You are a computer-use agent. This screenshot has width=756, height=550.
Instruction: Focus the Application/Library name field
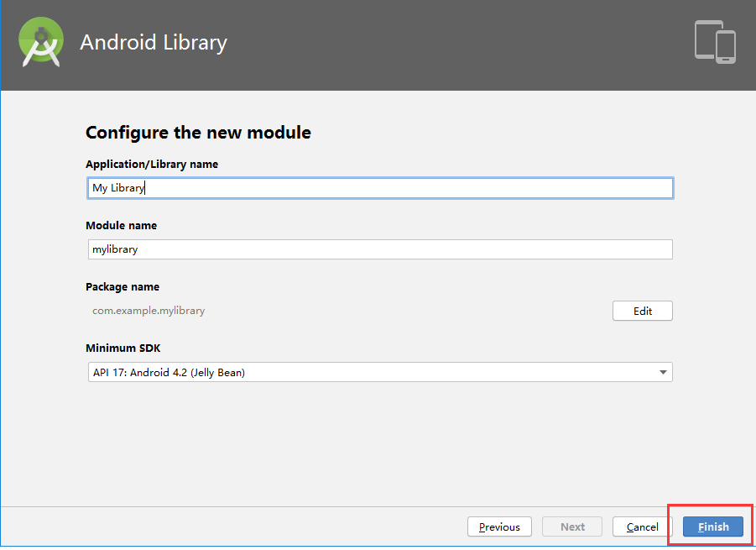coord(380,188)
